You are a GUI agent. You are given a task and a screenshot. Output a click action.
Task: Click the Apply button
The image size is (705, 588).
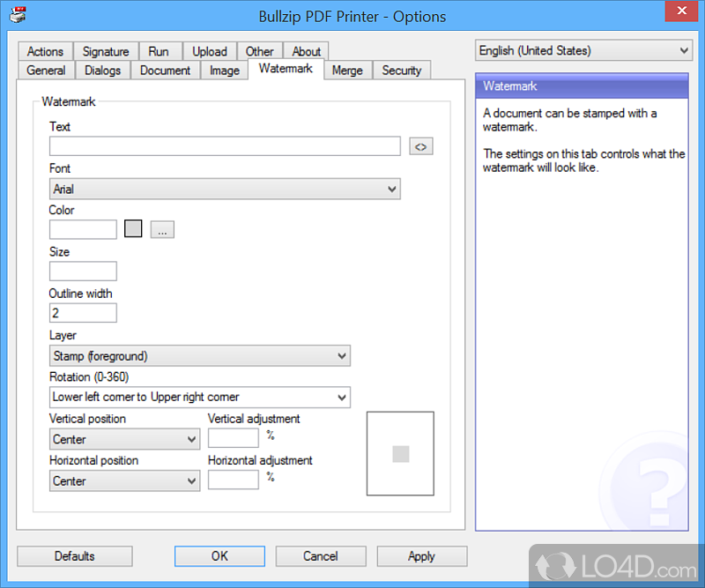(422, 556)
